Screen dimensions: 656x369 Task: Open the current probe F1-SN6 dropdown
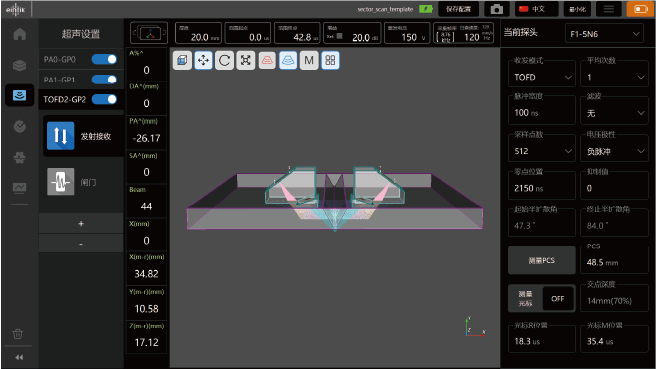[605, 34]
